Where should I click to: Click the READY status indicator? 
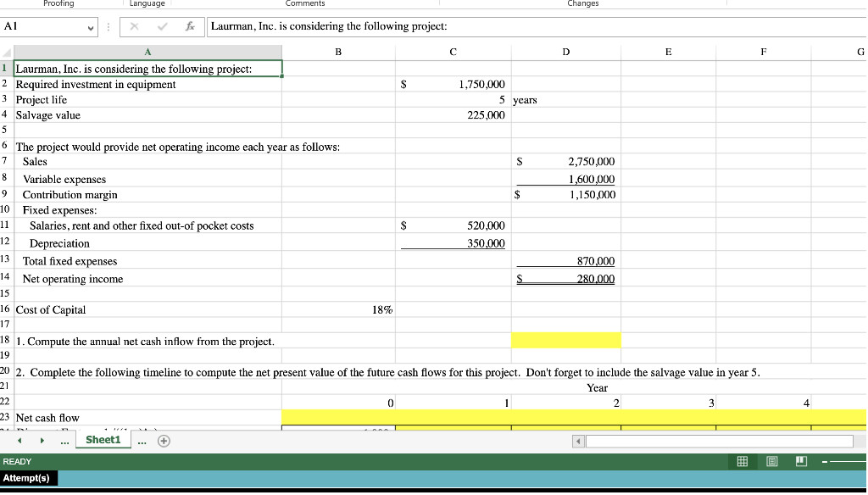coord(17,461)
